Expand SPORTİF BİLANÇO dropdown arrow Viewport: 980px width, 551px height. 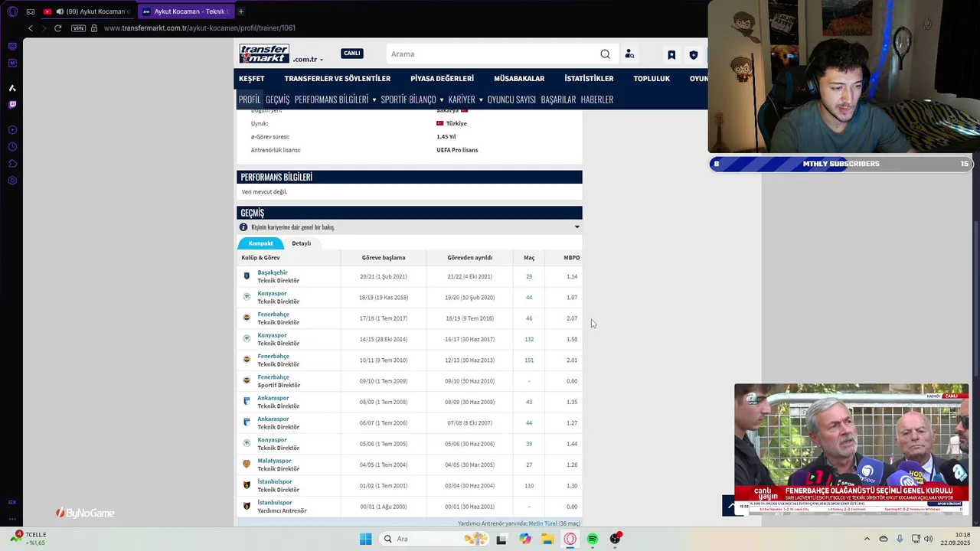point(442,100)
